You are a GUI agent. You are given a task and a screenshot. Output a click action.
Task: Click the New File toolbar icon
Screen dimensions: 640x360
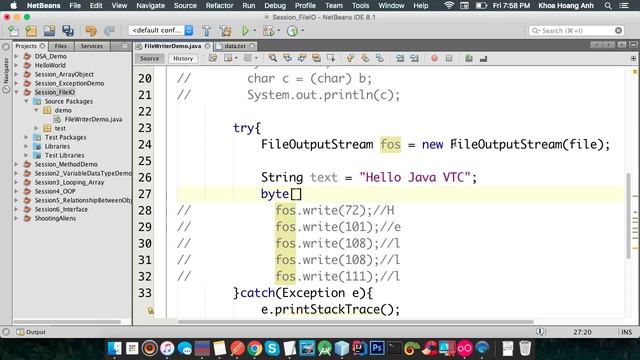[x=13, y=31]
